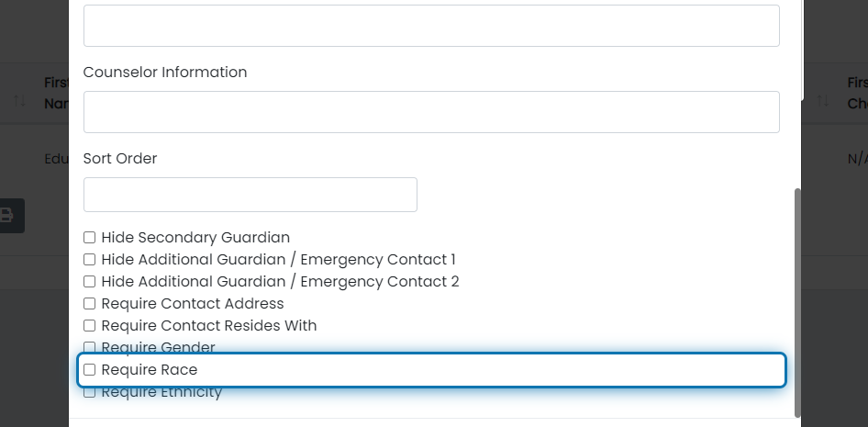Viewport: 868px width, 427px height.
Task: Click the Counselor Information label
Action: [x=165, y=72]
